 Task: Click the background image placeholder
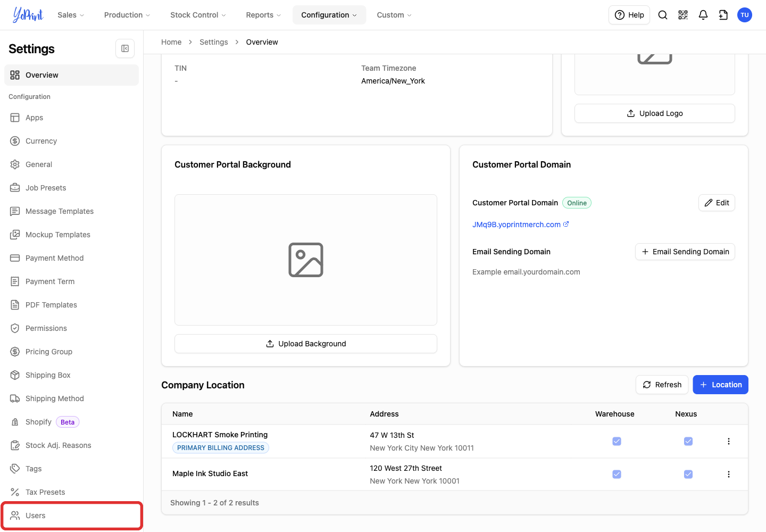tap(306, 260)
